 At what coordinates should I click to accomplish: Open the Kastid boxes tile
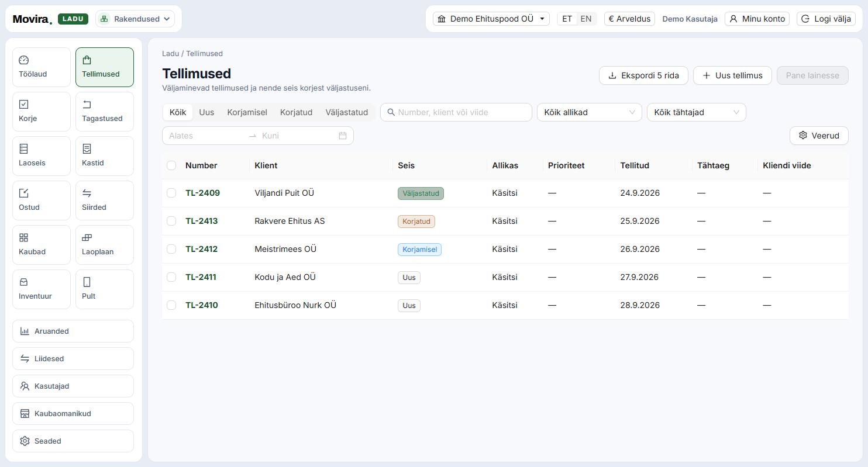tap(105, 156)
